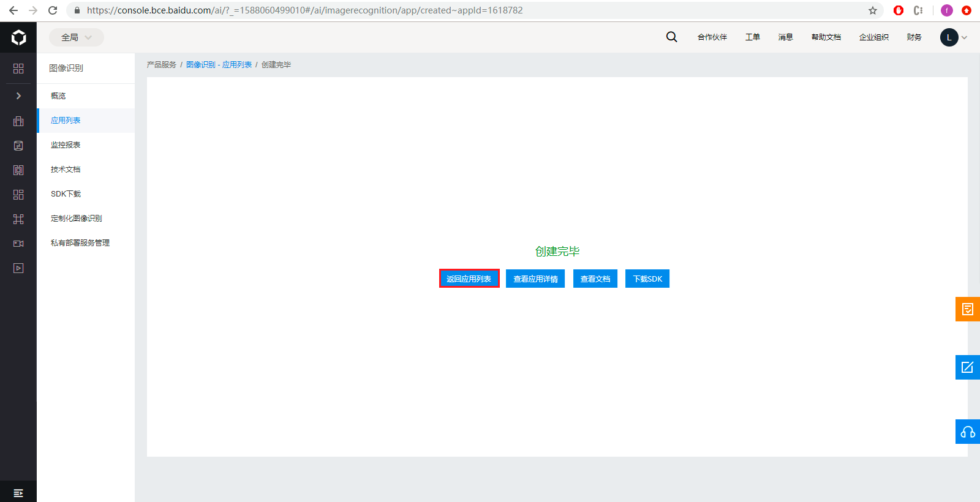Open 帮助文档 in the top navigation

coord(826,37)
